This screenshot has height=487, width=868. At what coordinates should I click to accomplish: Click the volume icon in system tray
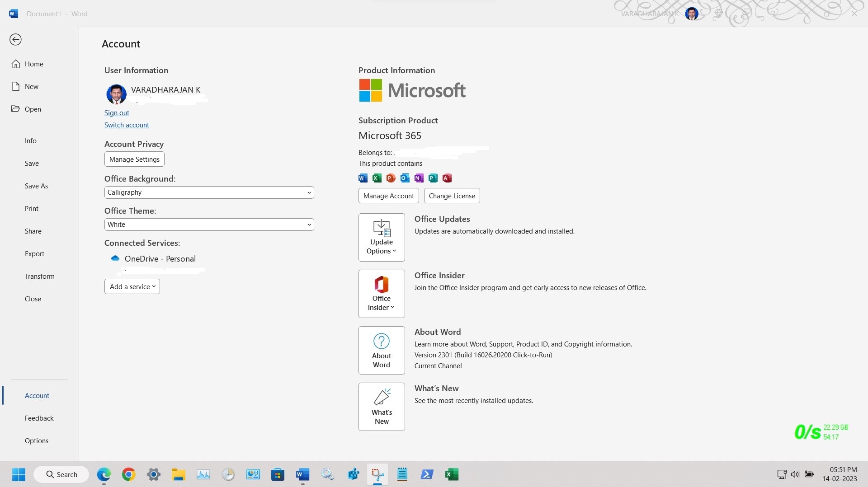click(x=795, y=474)
